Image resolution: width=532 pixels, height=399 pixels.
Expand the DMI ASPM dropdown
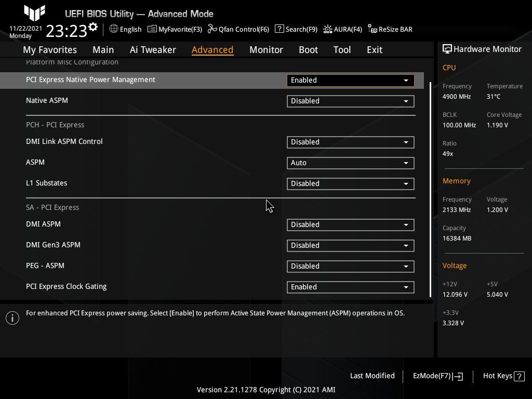click(x=351, y=224)
